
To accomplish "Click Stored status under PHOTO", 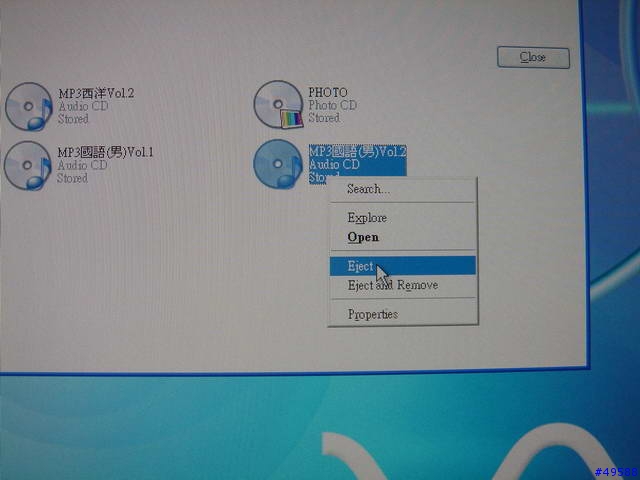I will 324,118.
